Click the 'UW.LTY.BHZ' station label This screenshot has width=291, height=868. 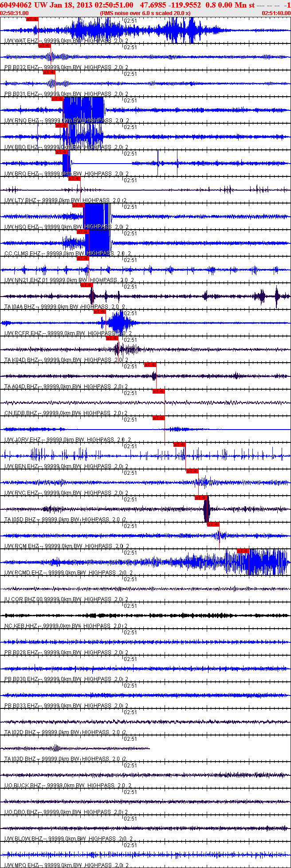21,200
